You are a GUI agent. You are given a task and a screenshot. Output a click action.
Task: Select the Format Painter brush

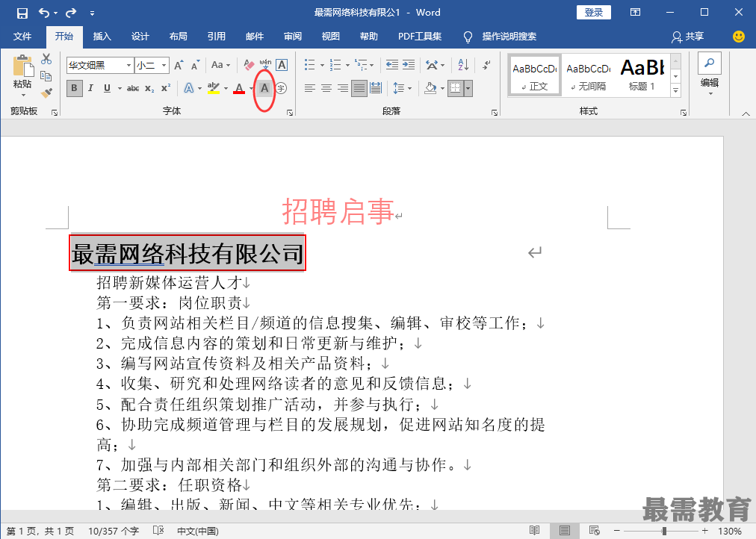pos(46,93)
